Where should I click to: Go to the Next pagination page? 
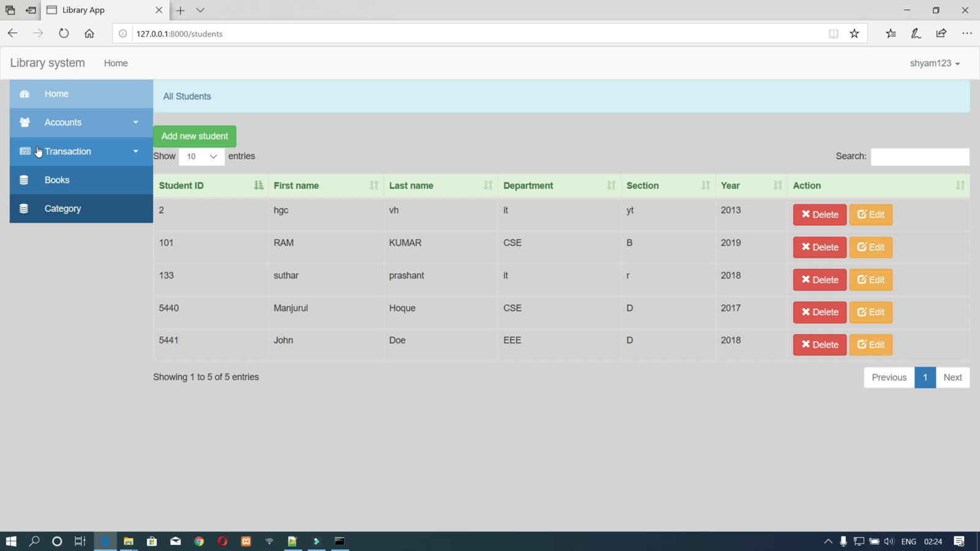point(952,377)
